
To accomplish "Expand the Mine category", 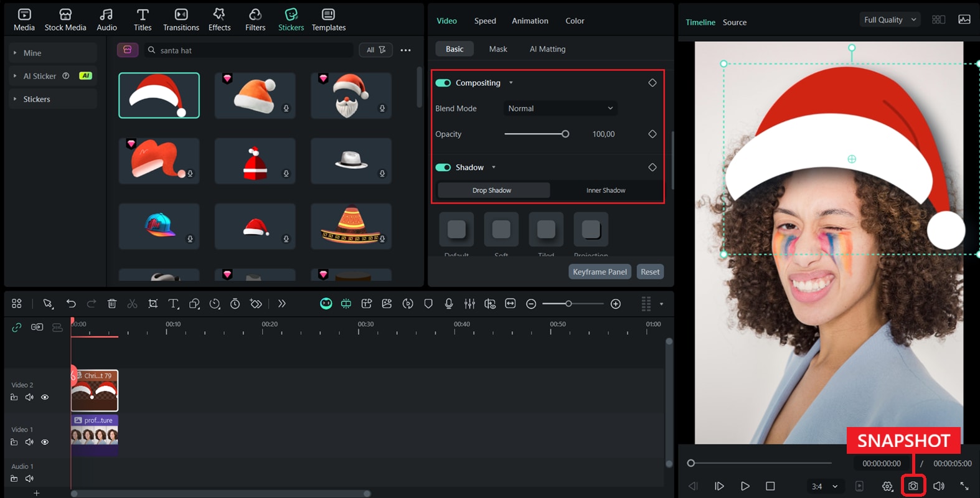I will [x=53, y=53].
